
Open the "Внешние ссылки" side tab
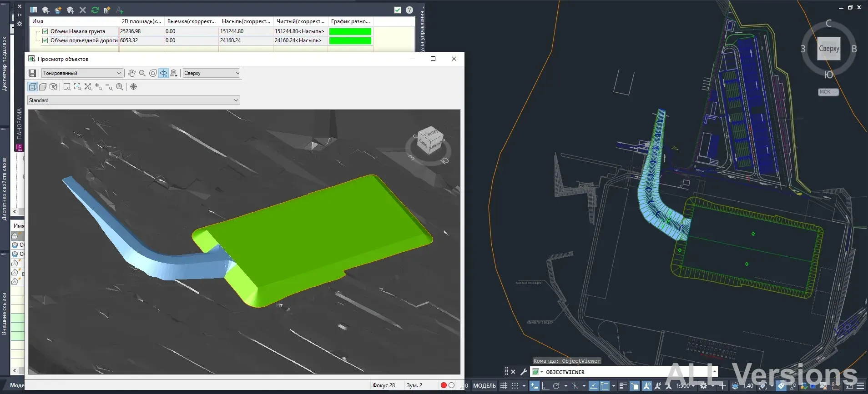pyautogui.click(x=5, y=314)
